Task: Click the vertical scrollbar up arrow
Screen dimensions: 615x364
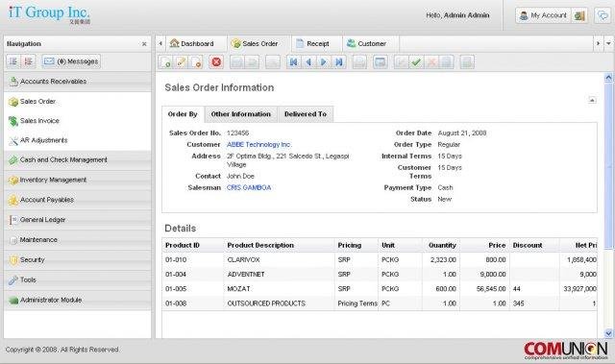Action: click(x=608, y=78)
